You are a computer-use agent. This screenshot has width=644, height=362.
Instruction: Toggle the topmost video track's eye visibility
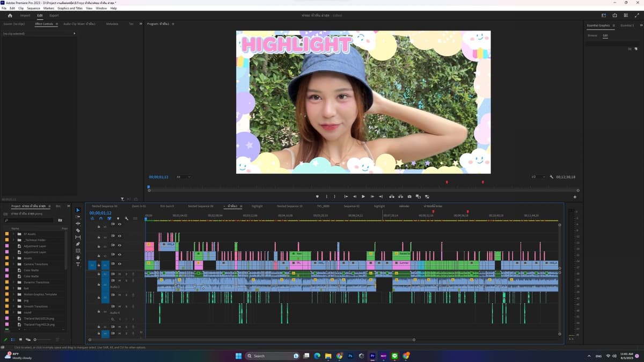119,224
